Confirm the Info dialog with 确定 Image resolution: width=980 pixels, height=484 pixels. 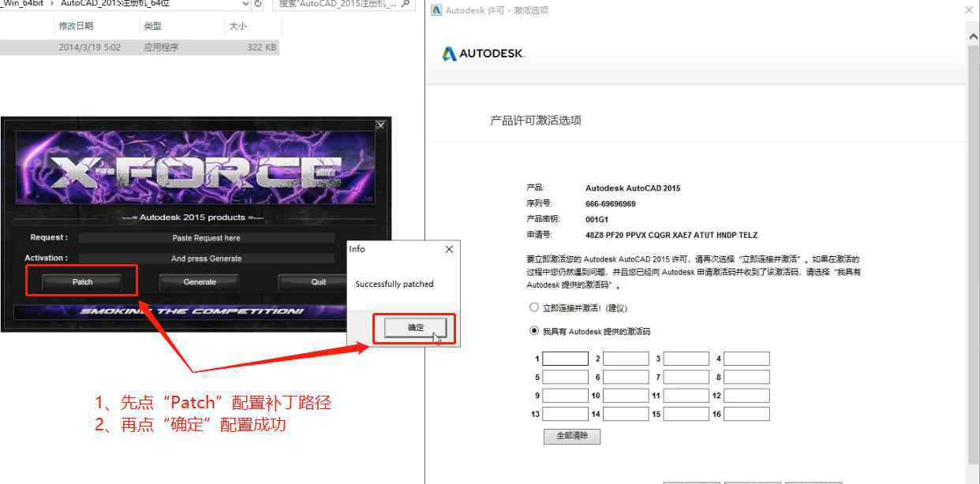click(416, 328)
